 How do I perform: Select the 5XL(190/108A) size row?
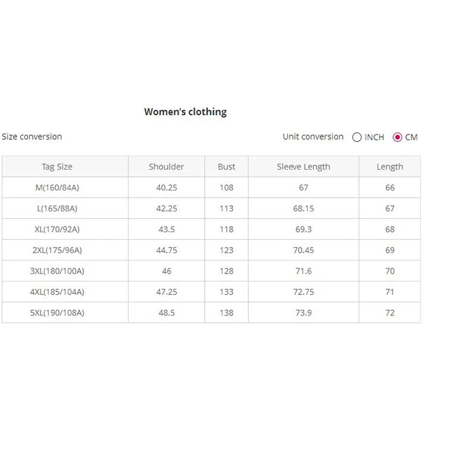point(211,312)
